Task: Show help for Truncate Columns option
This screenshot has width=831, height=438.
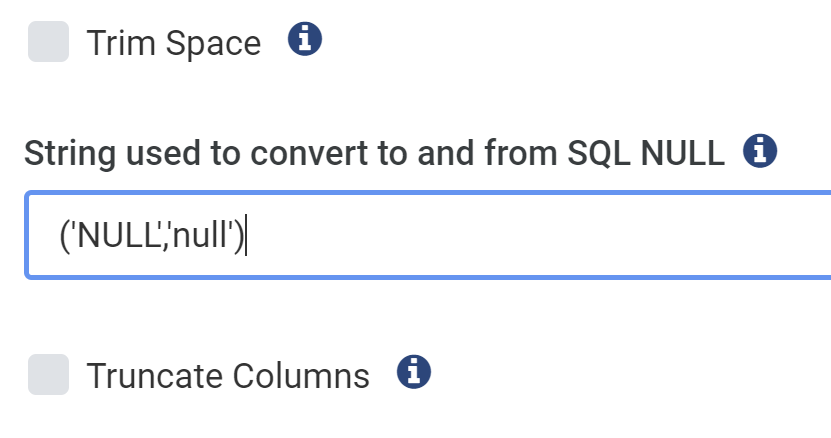Action: (414, 372)
